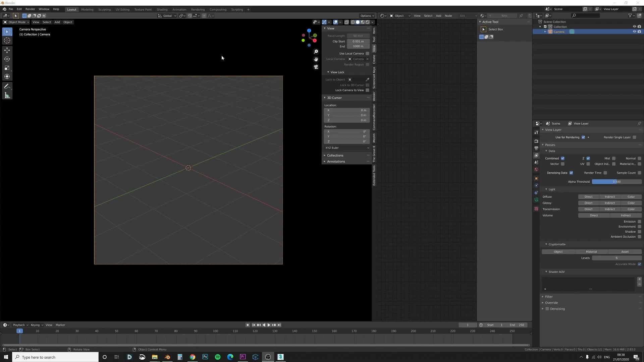This screenshot has height=362, width=644.
Task: Enable the Ambient Occlusion pass
Action: click(x=639, y=237)
